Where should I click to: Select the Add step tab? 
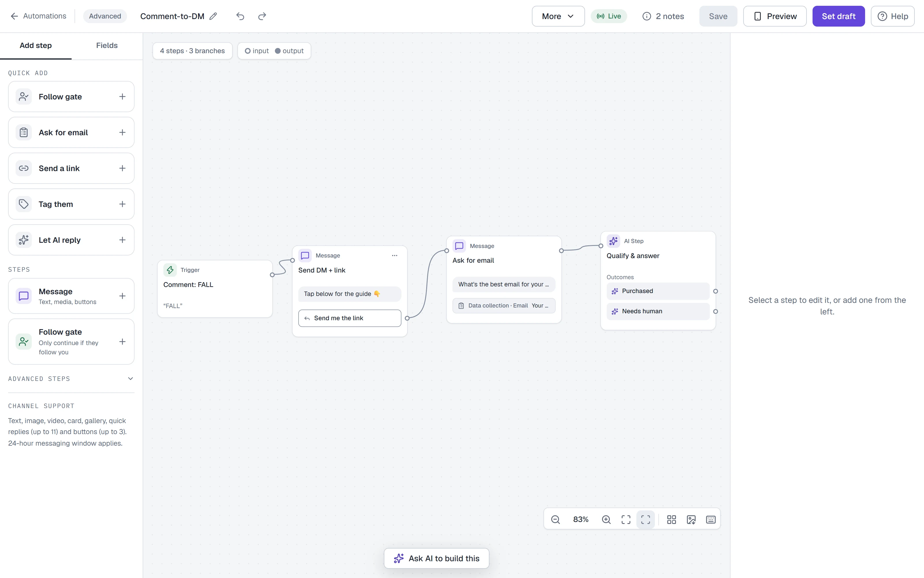pyautogui.click(x=36, y=45)
